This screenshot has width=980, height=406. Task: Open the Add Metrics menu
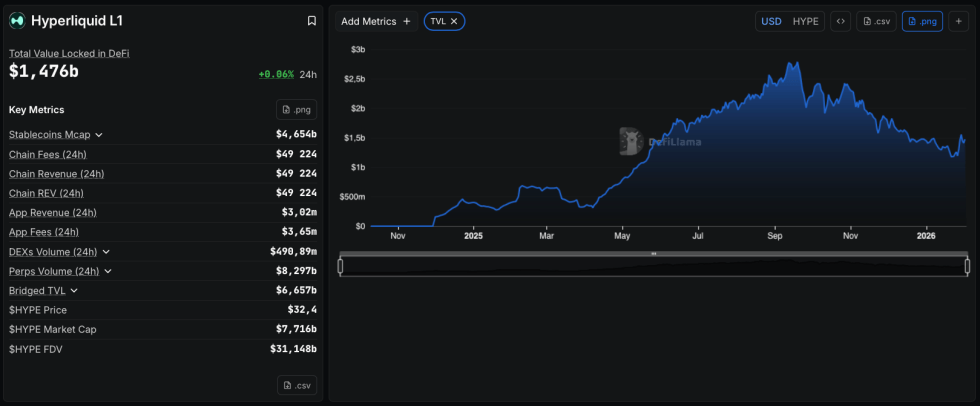(376, 21)
